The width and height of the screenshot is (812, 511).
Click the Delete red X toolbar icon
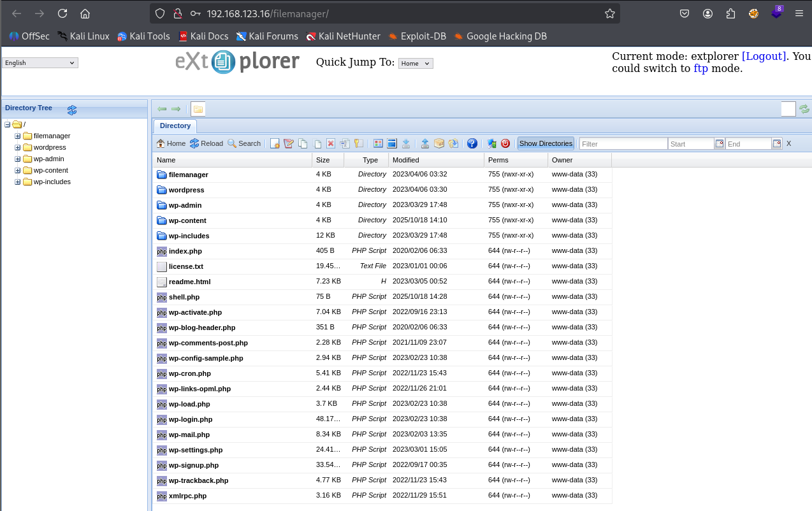331,143
